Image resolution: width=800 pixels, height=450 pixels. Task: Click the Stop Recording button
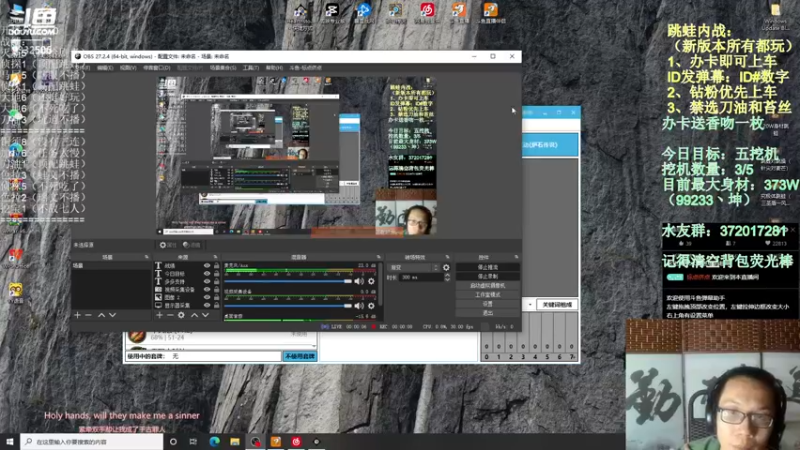point(488,277)
